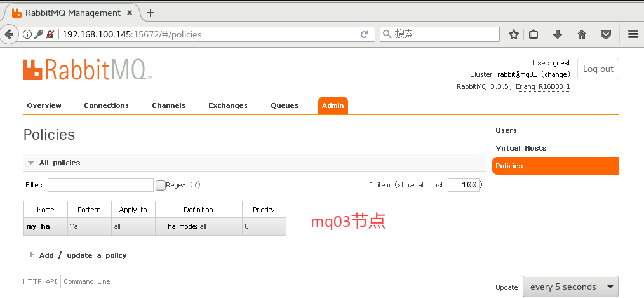This screenshot has height=298, width=644.
Task: Click the crossed-out insecure connection icon
Action: tap(50, 34)
